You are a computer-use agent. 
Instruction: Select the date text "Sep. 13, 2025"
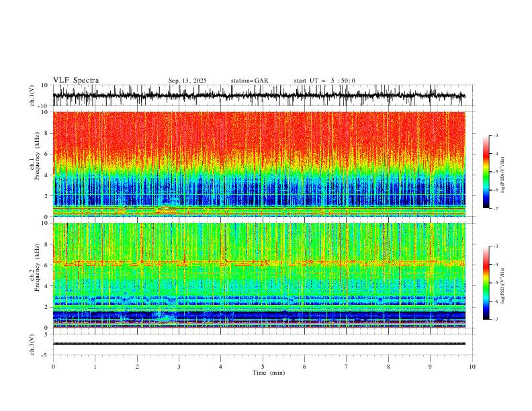click(187, 81)
